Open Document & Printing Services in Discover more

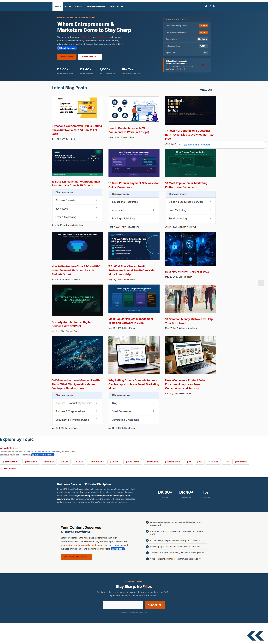click(77, 420)
